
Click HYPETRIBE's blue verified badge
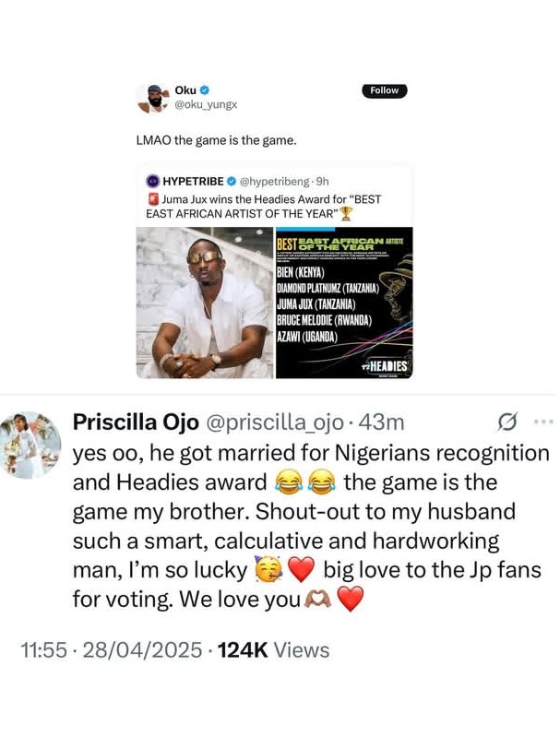(x=232, y=181)
